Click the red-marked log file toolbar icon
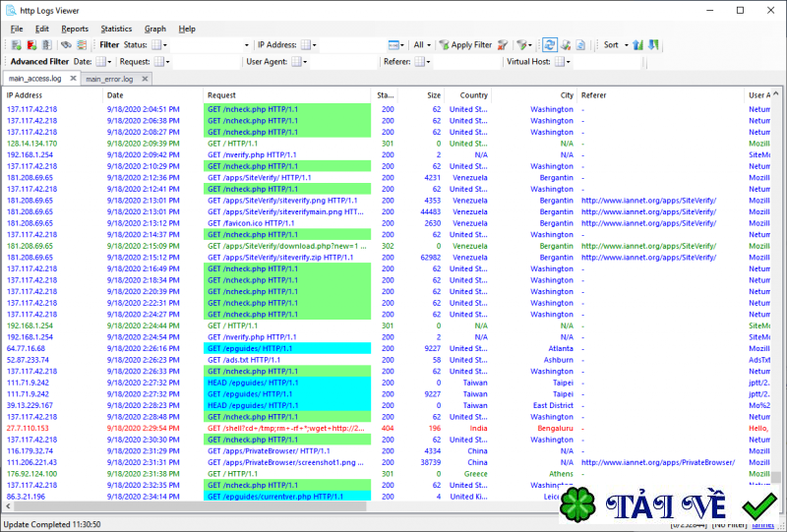Image resolution: width=787 pixels, height=532 pixels. (30, 45)
